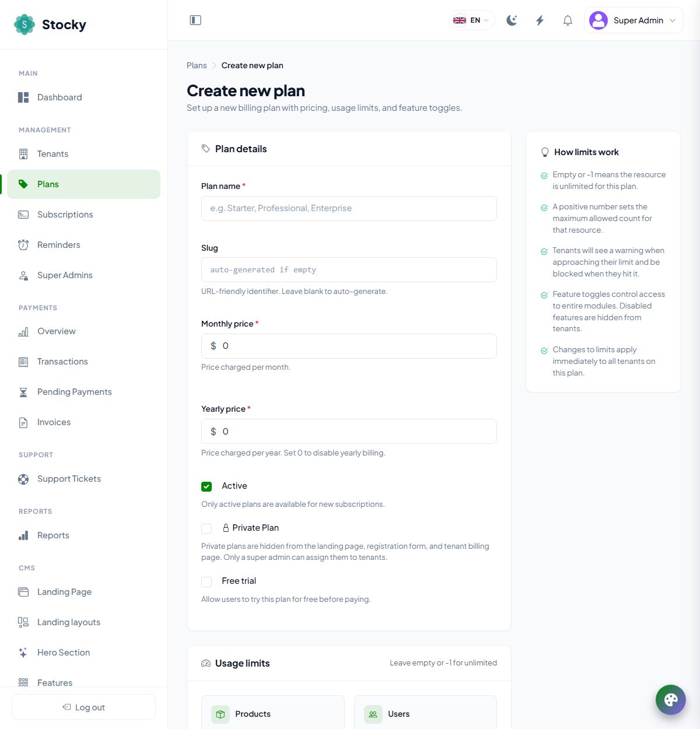700x729 pixels.
Task: Click the Products box icon
Action: (x=220, y=714)
